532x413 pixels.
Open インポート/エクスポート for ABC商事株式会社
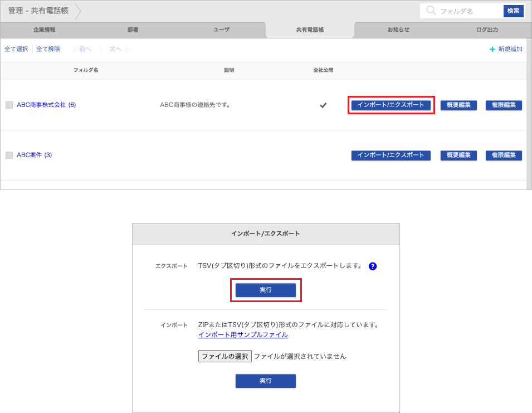[x=391, y=105]
